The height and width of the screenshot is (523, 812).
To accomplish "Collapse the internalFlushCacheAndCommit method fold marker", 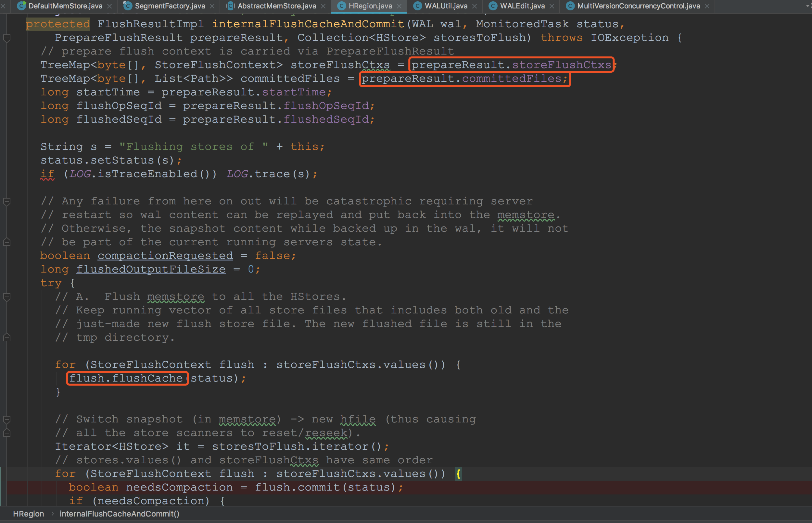I will click(6, 38).
